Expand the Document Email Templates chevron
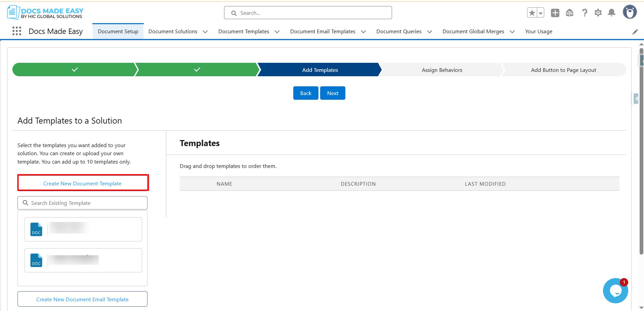The height and width of the screenshot is (311, 644). (363, 32)
